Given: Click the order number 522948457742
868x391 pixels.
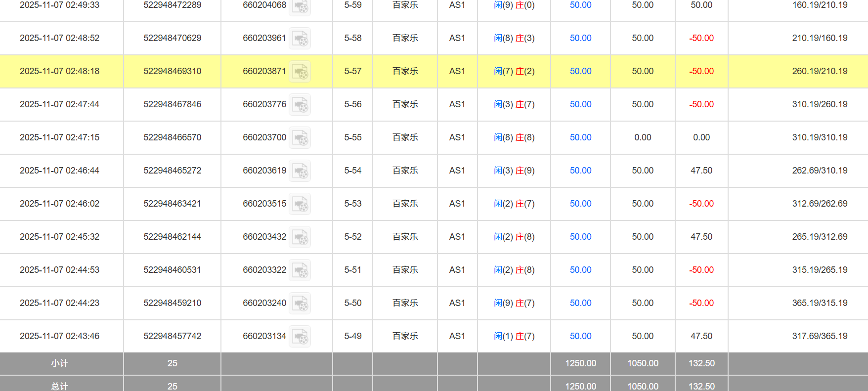Looking at the screenshot, I should pyautogui.click(x=172, y=336).
